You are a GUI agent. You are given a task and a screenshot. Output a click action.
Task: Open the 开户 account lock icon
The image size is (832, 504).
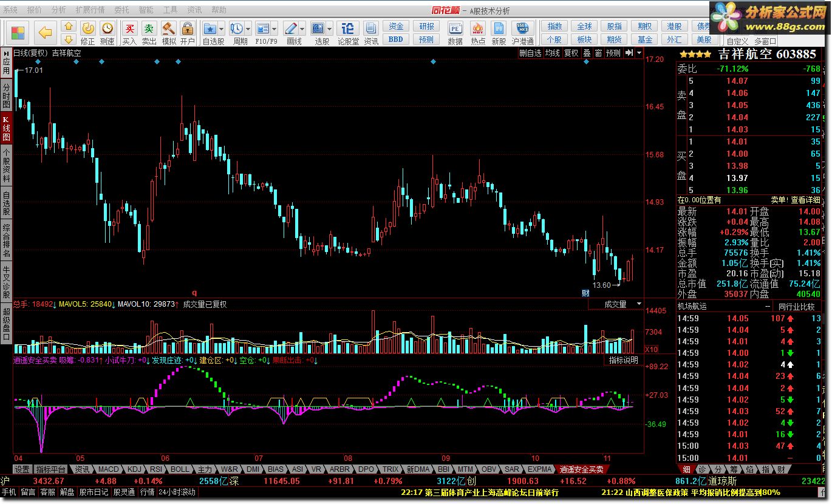pyautogui.click(x=188, y=33)
